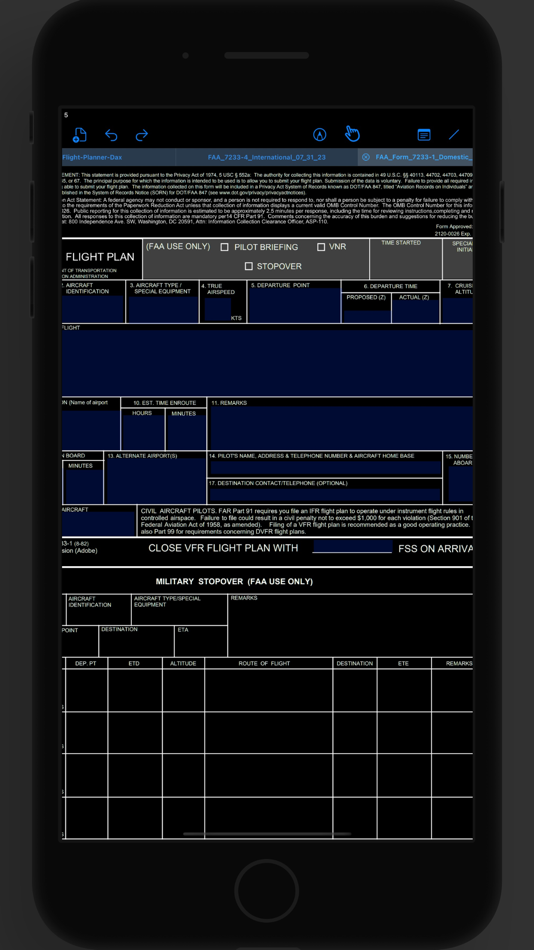Screen dimensions: 534x950
Task: Select the line drawing tool
Action: click(x=454, y=135)
